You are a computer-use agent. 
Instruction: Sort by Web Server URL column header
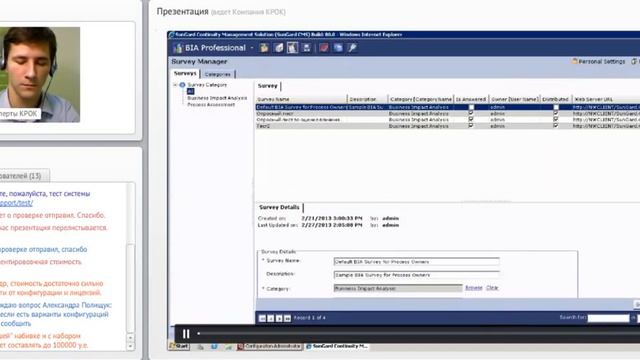pos(606,99)
